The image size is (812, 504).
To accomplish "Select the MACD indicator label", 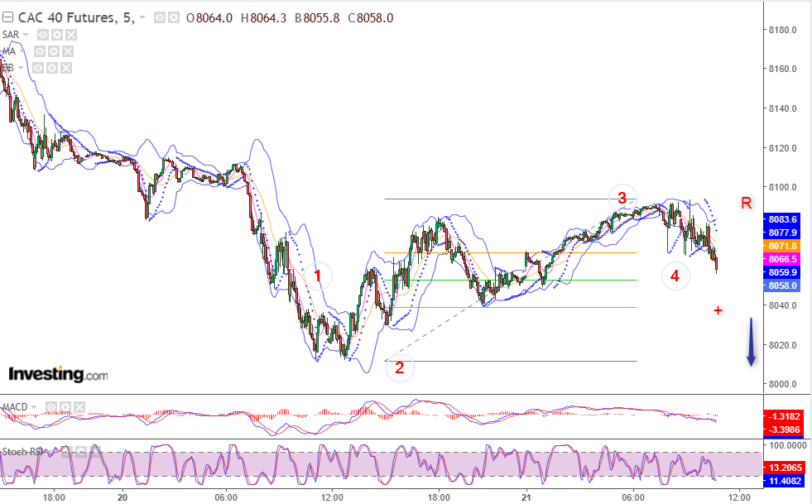I will [x=15, y=407].
